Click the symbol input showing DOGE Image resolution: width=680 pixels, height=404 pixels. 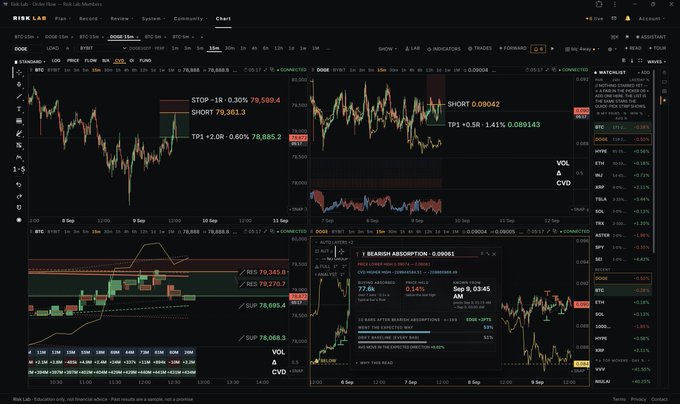tap(27, 49)
